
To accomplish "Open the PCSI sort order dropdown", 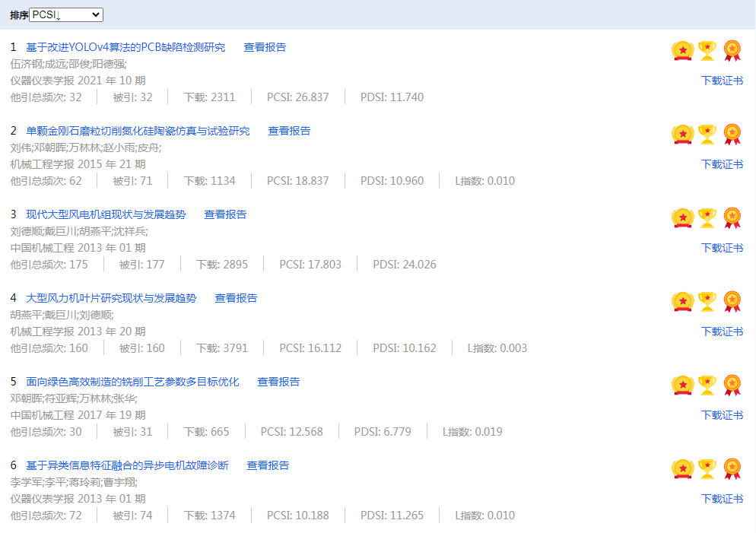I will click(66, 15).
